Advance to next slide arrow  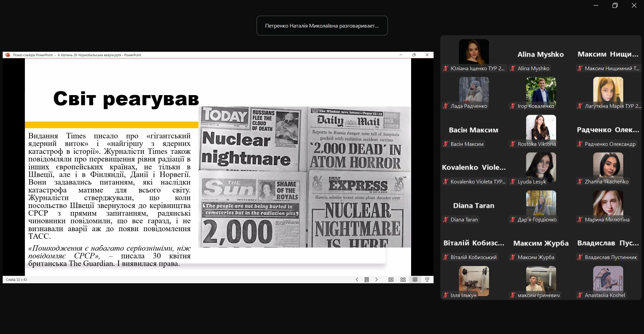click(377, 280)
